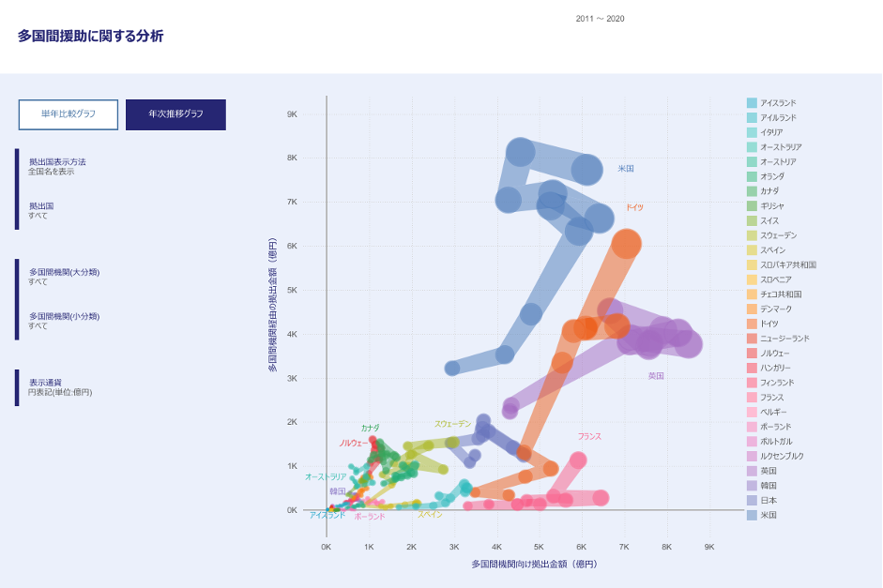
Task: Click the 米国 legend color swatch
Action: [x=752, y=515]
